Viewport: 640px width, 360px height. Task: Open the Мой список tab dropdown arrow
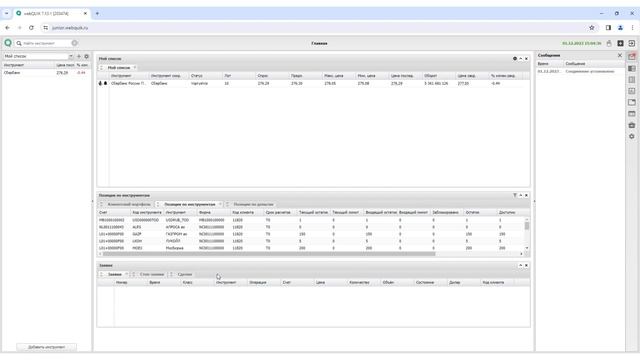pyautogui.click(x=134, y=68)
